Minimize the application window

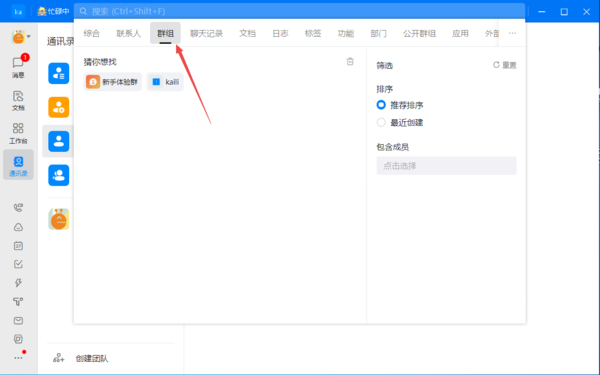pos(541,11)
